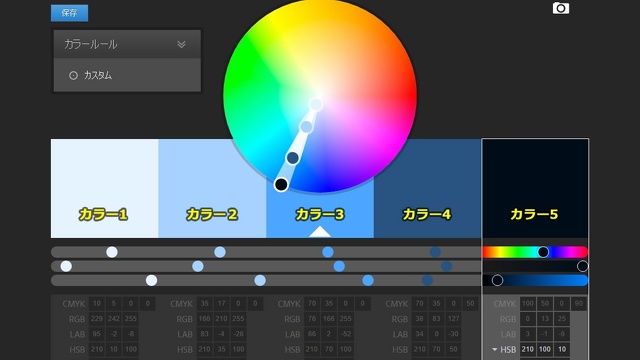Click the dark blue marker on the color wheel
The height and width of the screenshot is (360, 640).
(293, 158)
